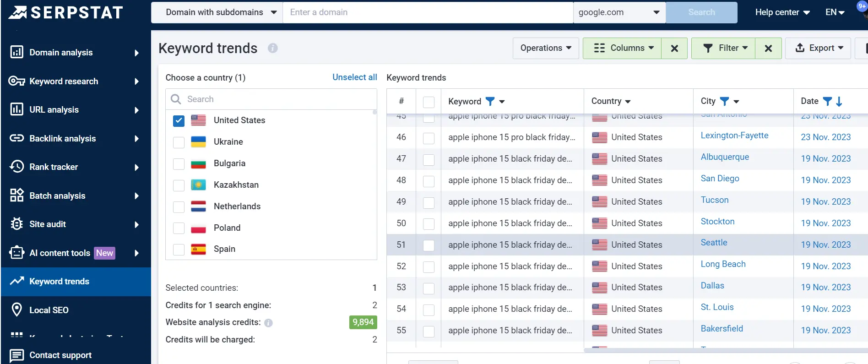Click the Batch analysis grid icon
Viewport: 868px width, 364px height.
point(16,196)
